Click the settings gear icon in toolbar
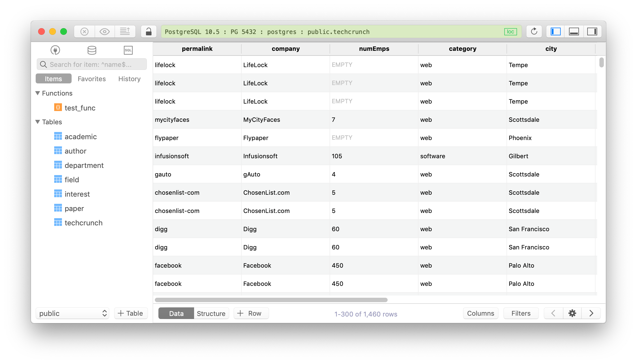This screenshot has width=637, height=364. pyautogui.click(x=572, y=313)
